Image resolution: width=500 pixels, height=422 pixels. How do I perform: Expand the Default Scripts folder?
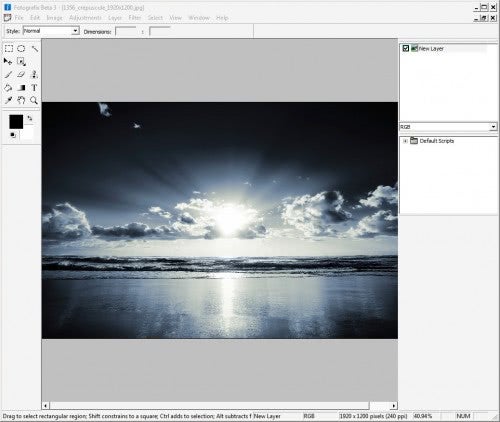coord(405,141)
